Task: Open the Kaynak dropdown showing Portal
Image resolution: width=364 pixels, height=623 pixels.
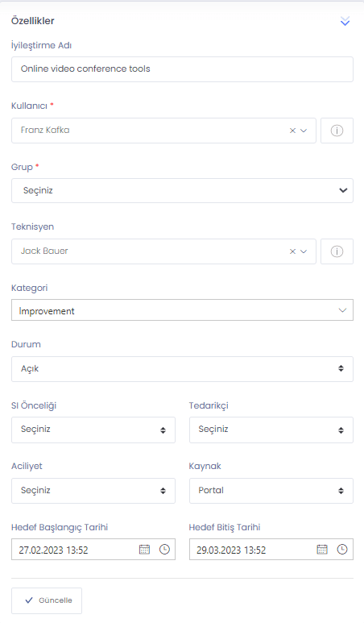Action: [271, 491]
